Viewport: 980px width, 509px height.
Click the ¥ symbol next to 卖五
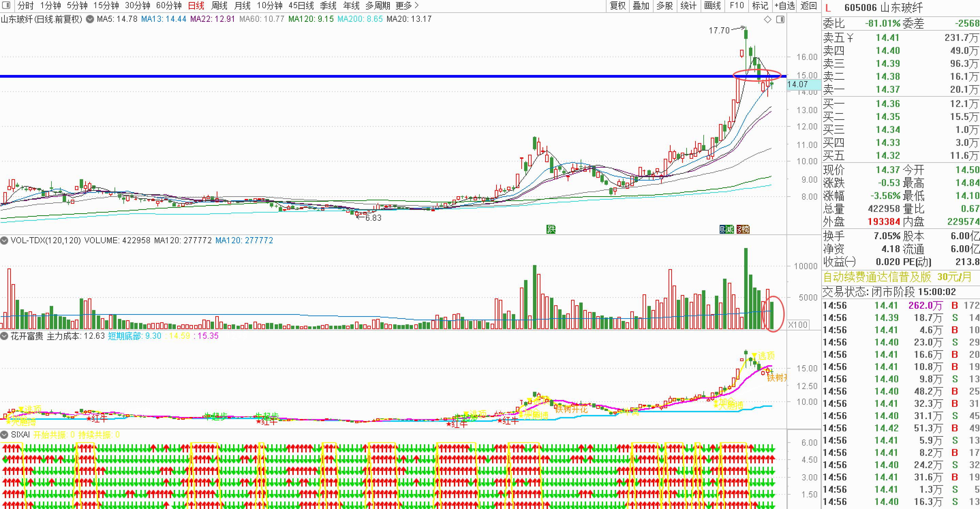850,38
